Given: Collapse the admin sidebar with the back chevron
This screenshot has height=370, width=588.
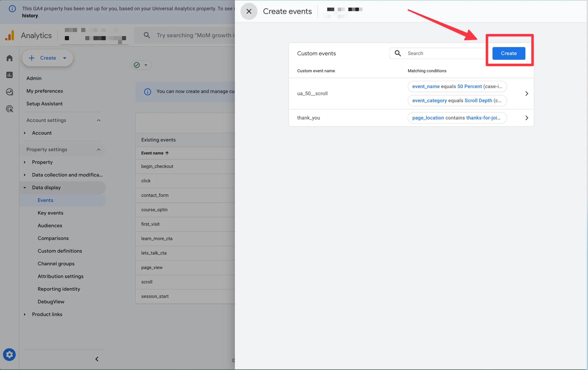Looking at the screenshot, I should pyautogui.click(x=97, y=359).
